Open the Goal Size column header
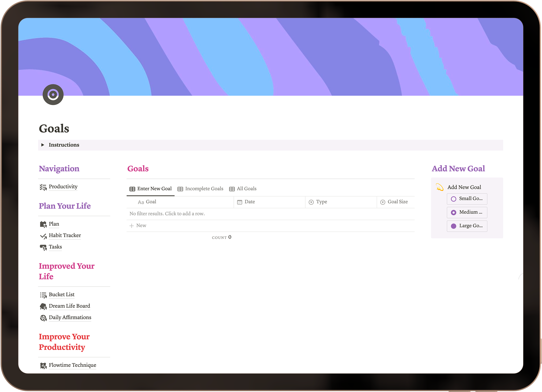542x392 pixels. 397,202
